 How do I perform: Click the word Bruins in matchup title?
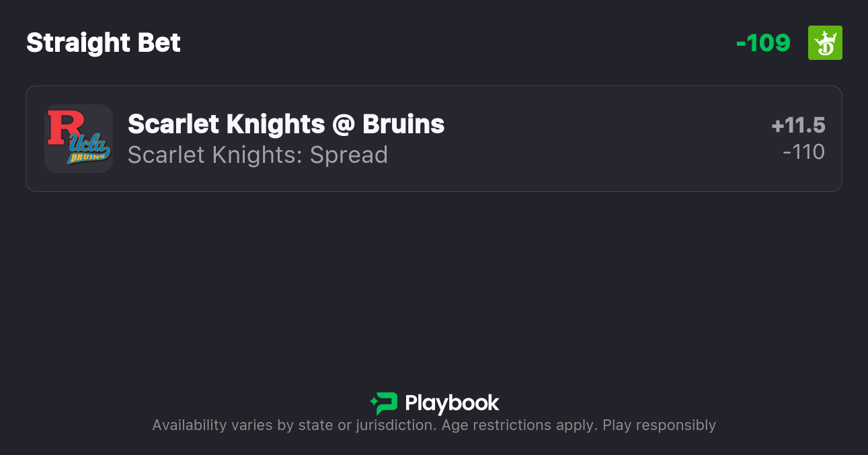pos(403,124)
